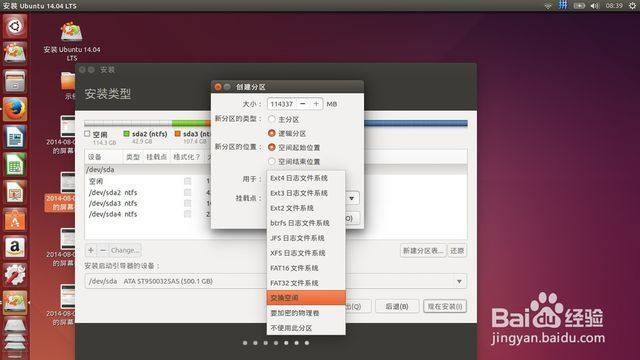The image size is (640, 360).
Task: Select 空间结束位置 radio option
Action: pos(272,162)
